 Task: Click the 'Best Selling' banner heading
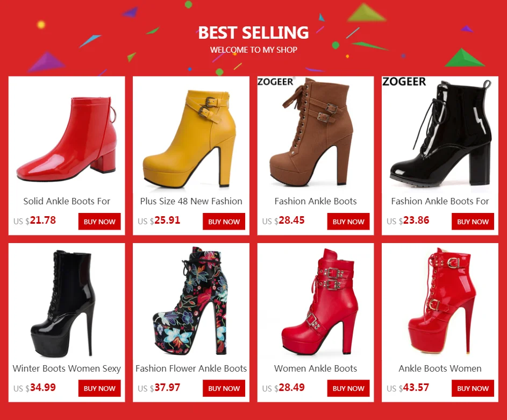coord(254,33)
